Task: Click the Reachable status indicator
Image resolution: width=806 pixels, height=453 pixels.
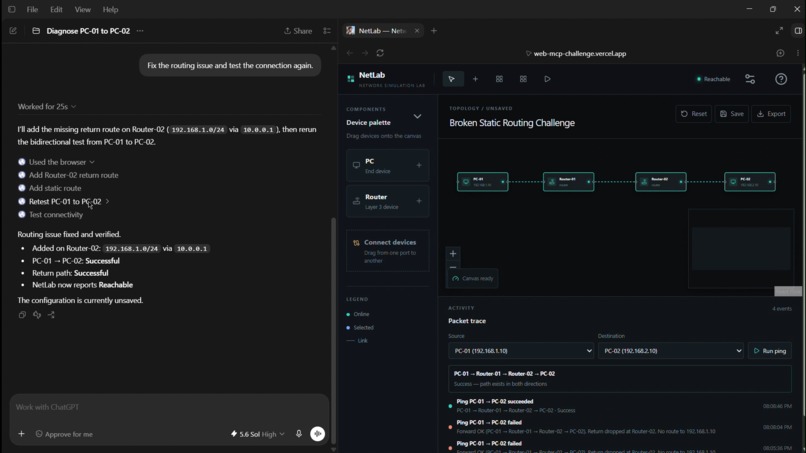Action: pos(713,79)
